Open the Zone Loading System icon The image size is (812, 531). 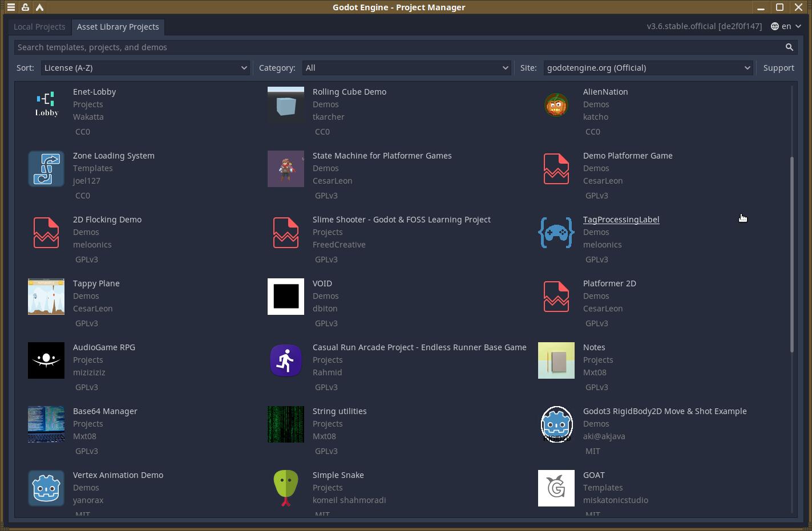[x=46, y=169]
